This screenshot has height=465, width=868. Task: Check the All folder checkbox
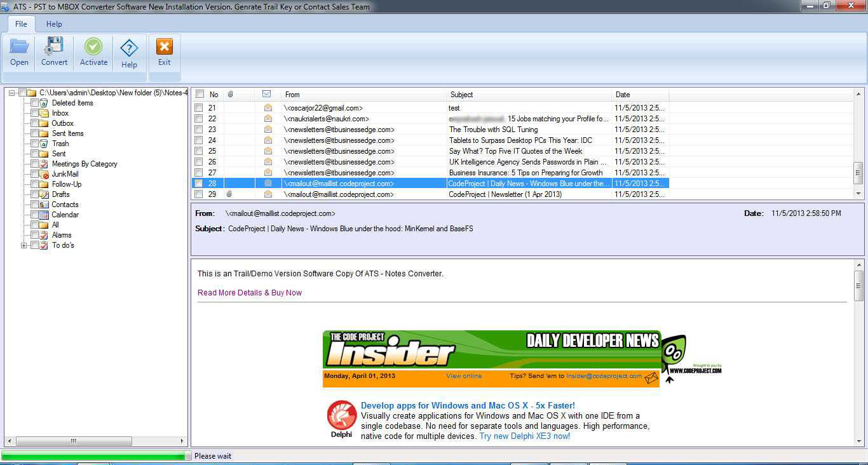pyautogui.click(x=35, y=225)
